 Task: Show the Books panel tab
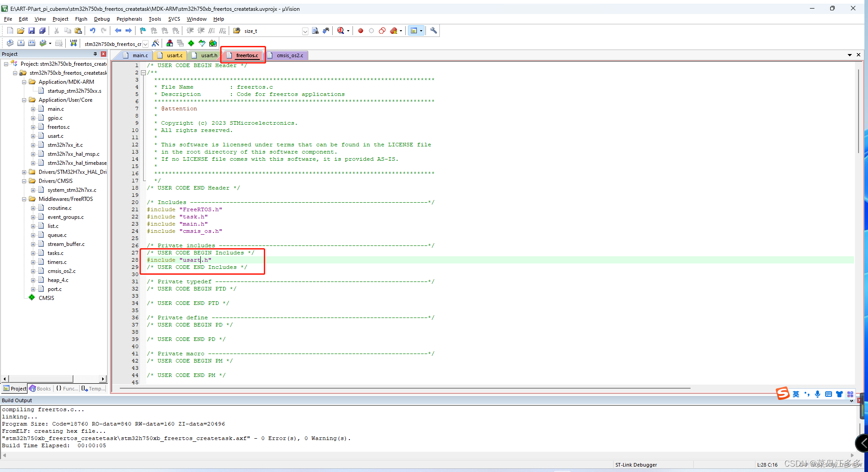pyautogui.click(x=40, y=389)
